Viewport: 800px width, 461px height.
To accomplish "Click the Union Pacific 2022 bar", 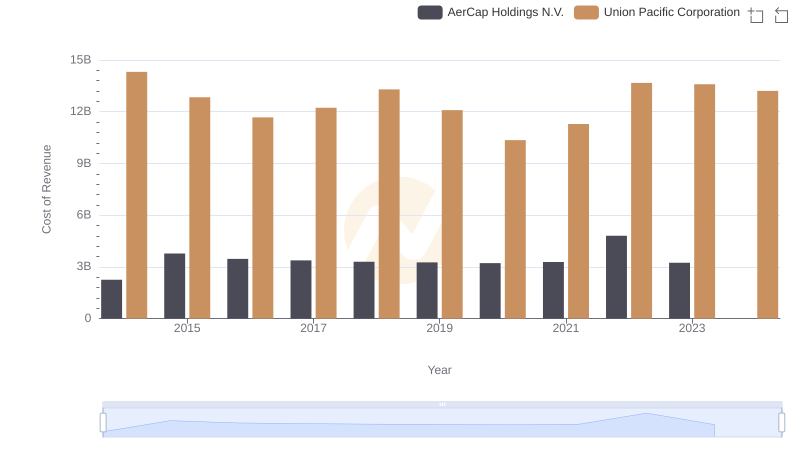I will [x=642, y=201].
